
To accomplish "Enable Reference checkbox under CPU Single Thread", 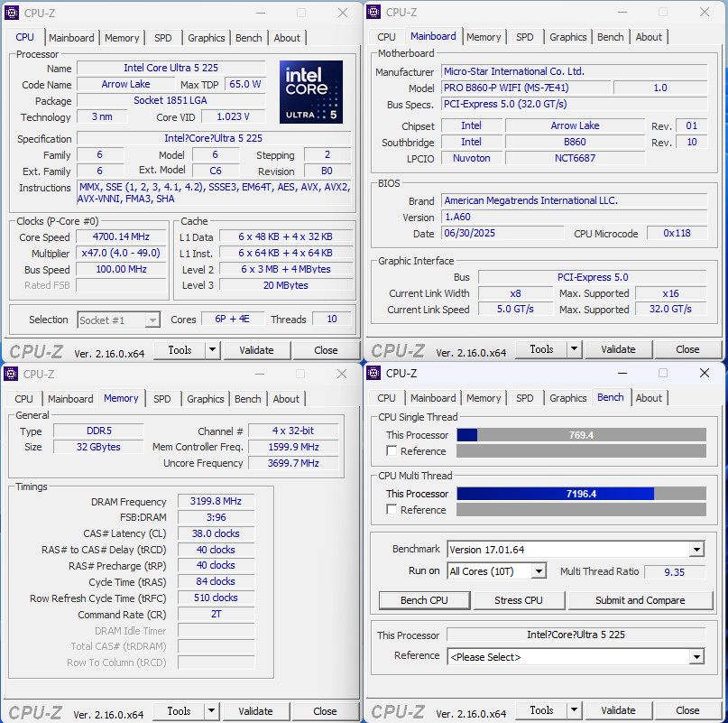I will click(x=392, y=451).
